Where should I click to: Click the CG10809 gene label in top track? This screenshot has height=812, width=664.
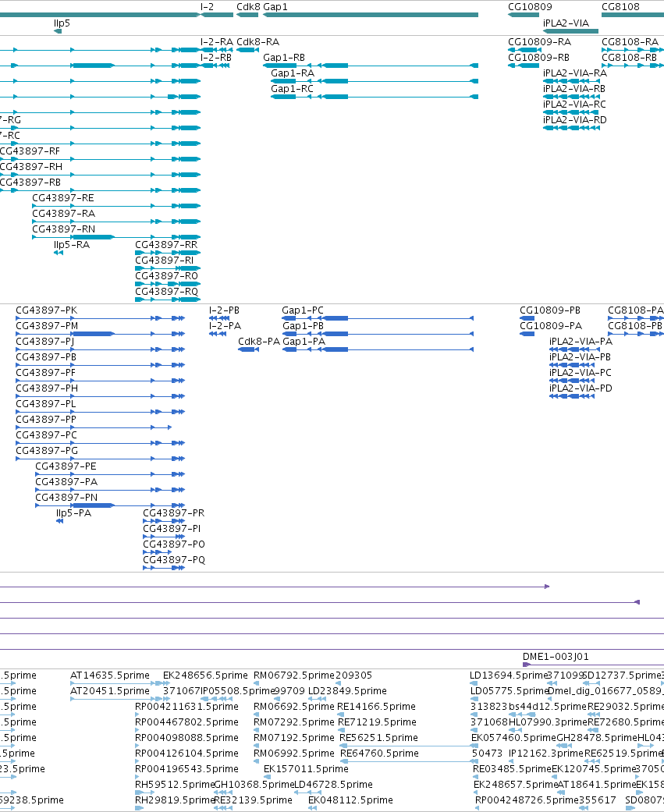[530, 7]
